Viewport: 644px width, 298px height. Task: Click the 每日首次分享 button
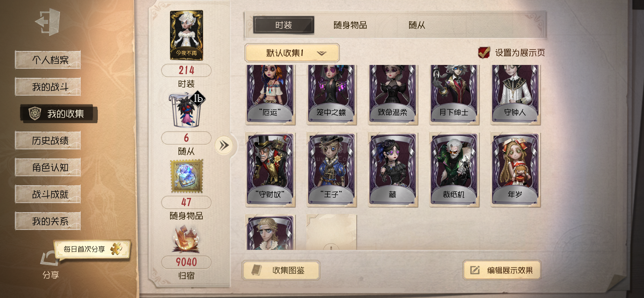point(92,249)
